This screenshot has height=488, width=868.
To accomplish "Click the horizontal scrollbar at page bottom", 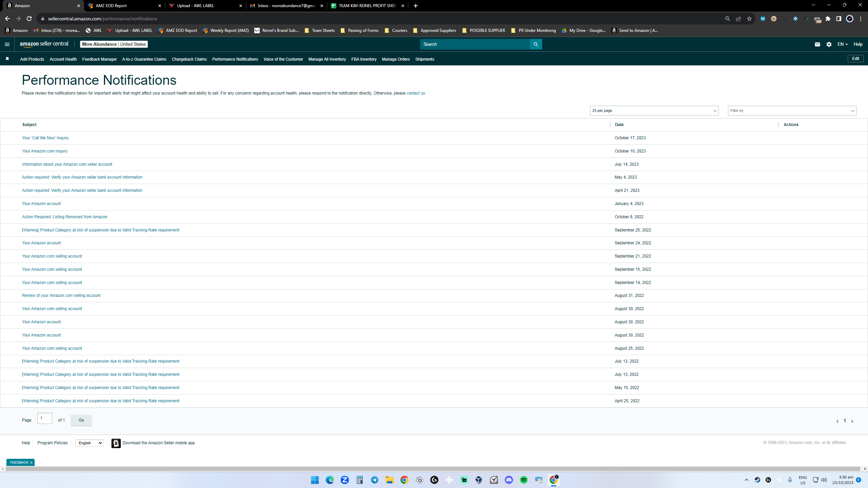I will (433, 469).
